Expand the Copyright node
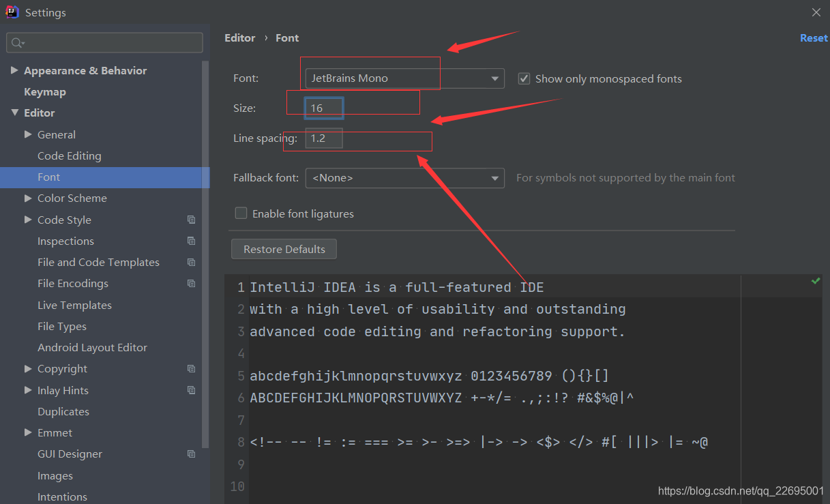 [x=28, y=368]
